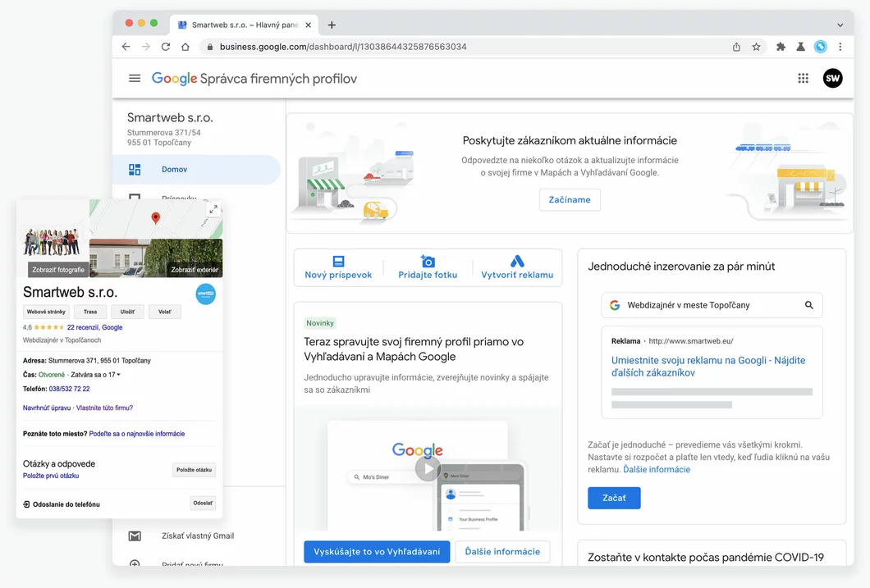The width and height of the screenshot is (870, 588).
Task: Go back using the browser back arrow
Action: pyautogui.click(x=126, y=47)
